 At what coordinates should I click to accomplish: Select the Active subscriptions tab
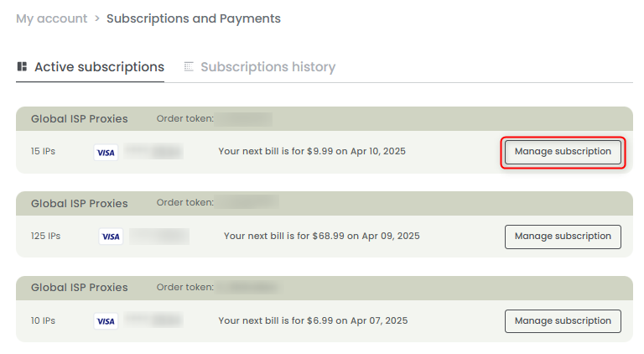[x=99, y=67]
